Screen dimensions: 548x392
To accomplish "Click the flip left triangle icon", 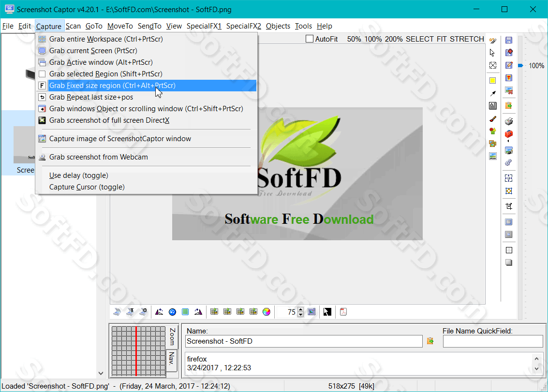I will tap(159, 312).
